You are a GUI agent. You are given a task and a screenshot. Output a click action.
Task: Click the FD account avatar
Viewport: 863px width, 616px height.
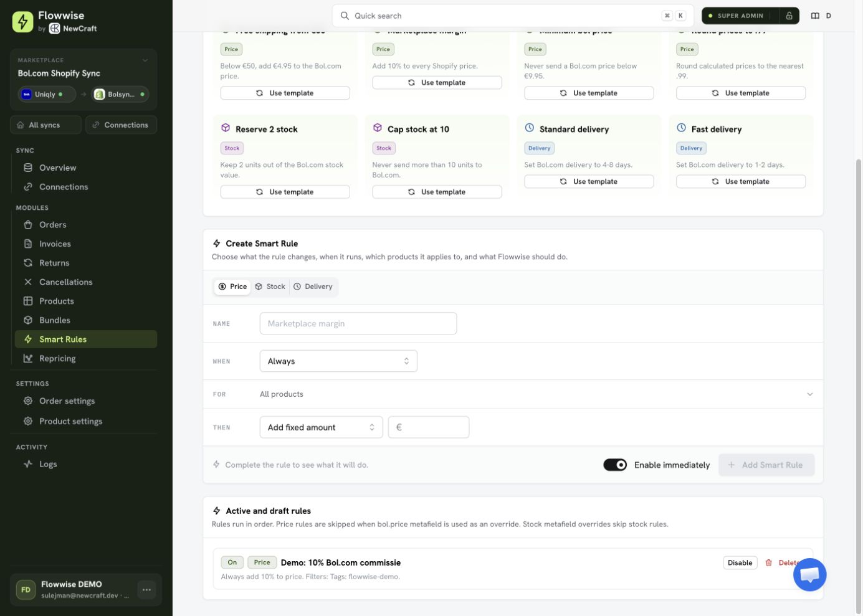26,590
